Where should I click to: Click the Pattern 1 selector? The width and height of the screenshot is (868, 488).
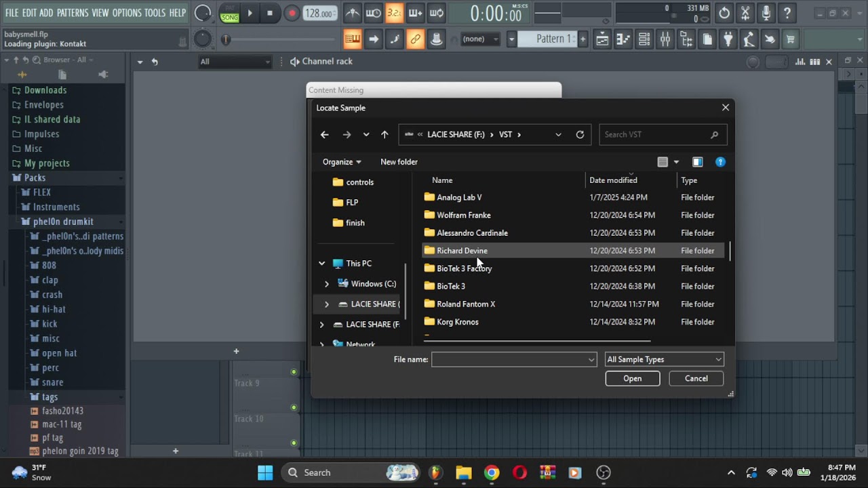pyautogui.click(x=547, y=39)
